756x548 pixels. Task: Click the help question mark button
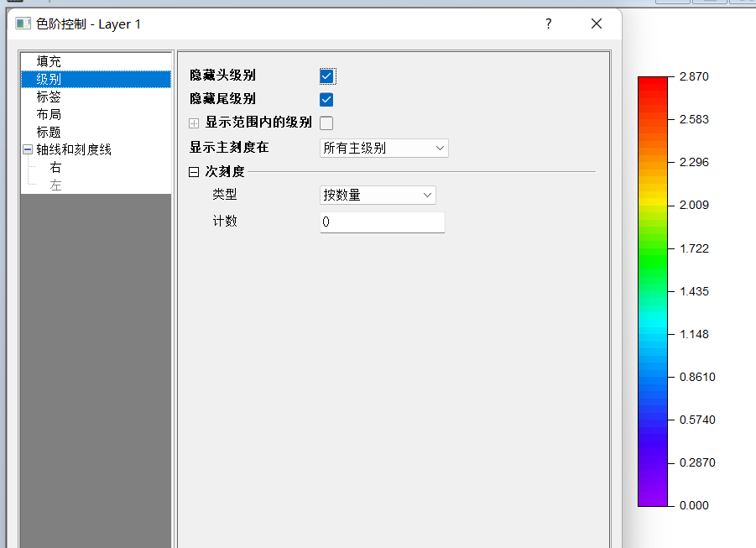(x=549, y=24)
